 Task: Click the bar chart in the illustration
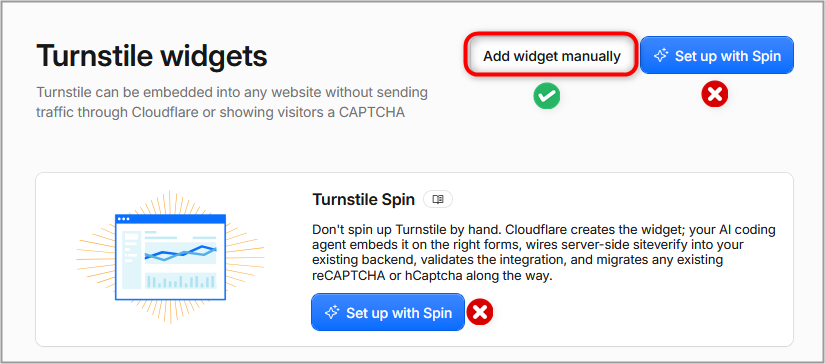(180, 281)
